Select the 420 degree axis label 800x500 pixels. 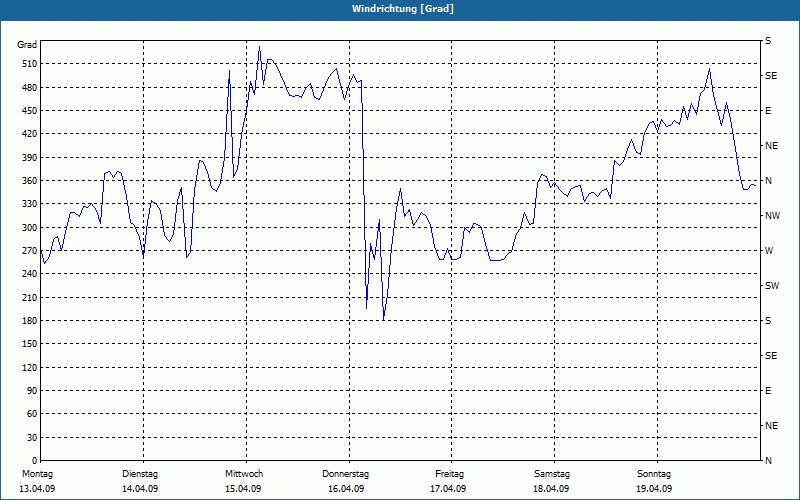[x=30, y=134]
